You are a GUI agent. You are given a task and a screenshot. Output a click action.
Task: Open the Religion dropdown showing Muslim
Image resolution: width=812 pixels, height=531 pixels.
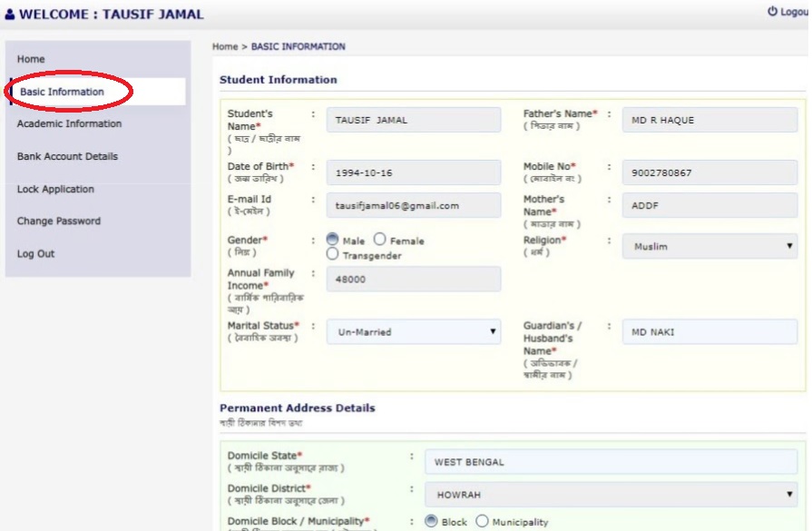(709, 246)
